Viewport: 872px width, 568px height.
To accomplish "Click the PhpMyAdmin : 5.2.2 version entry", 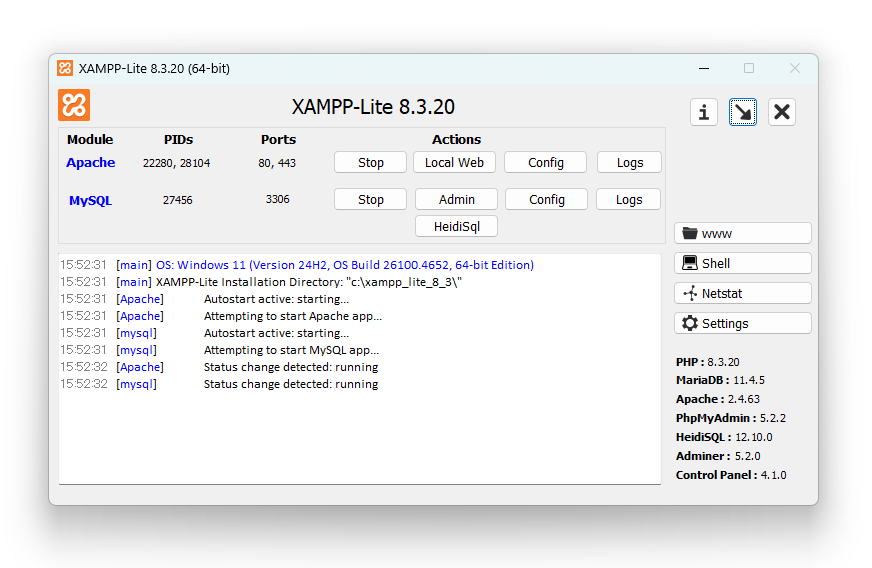I will click(x=731, y=418).
